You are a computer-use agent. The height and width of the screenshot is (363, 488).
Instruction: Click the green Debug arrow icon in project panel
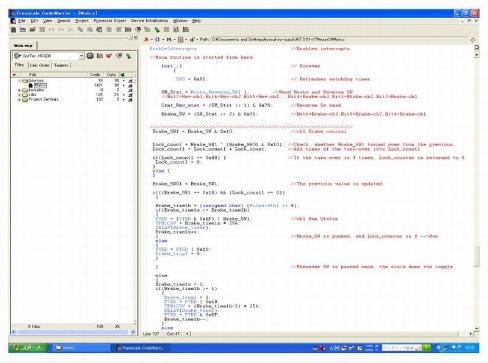click(x=129, y=56)
